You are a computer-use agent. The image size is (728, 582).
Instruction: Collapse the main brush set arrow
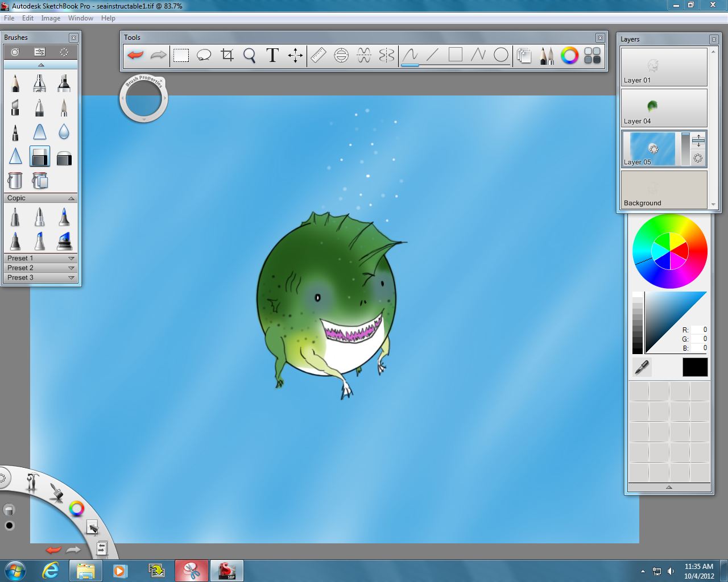point(40,65)
